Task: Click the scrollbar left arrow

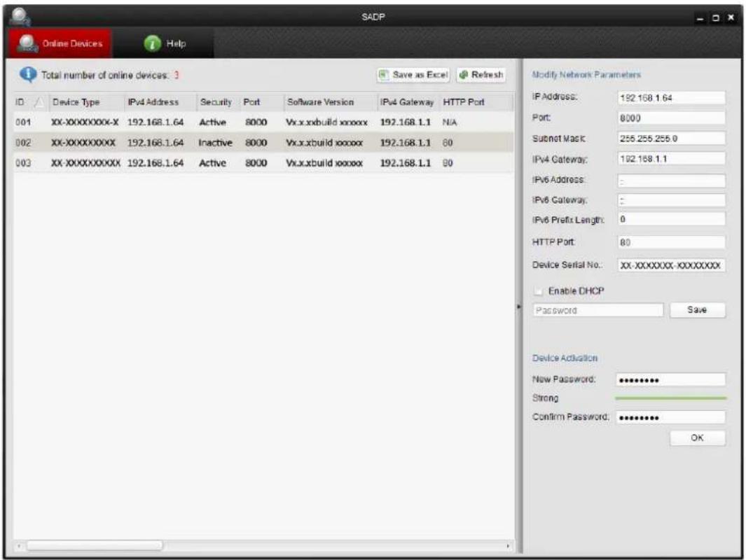Action: click(x=19, y=546)
